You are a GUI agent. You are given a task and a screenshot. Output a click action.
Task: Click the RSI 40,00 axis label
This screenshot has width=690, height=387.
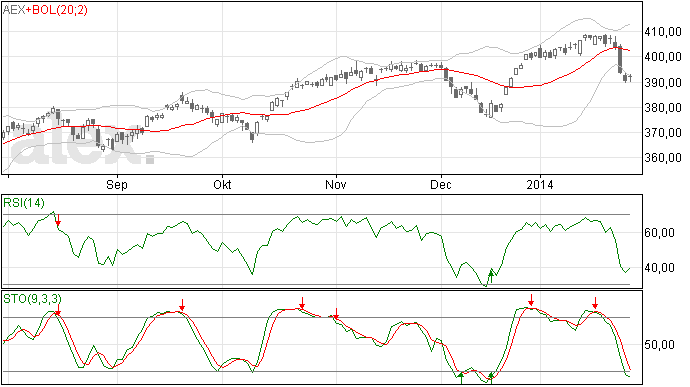(x=659, y=268)
